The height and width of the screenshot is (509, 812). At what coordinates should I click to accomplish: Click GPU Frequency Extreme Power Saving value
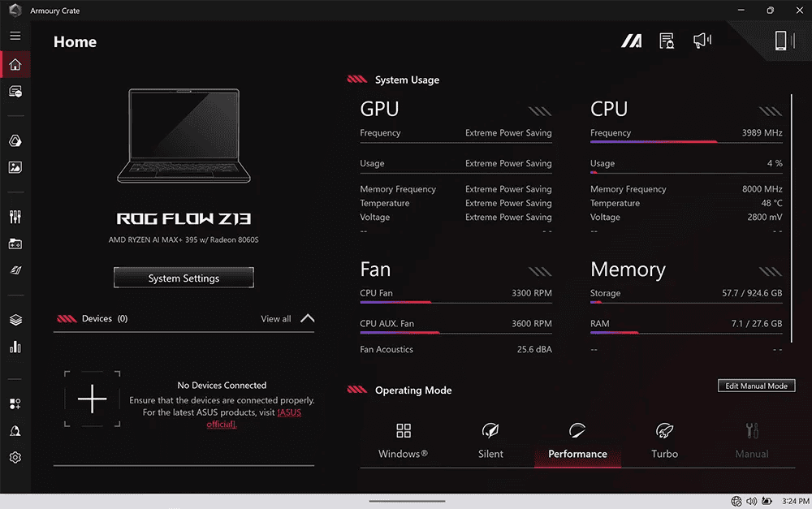click(x=508, y=132)
